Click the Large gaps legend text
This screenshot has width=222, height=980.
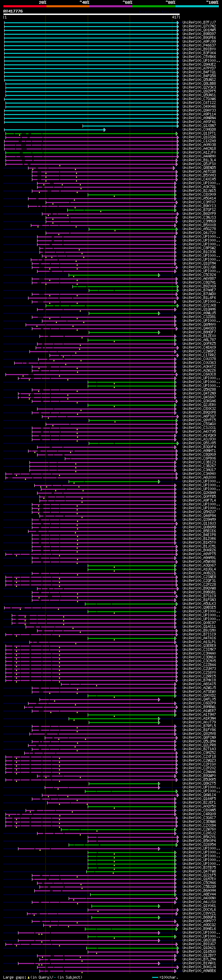pyautogui.click(x=43, y=977)
